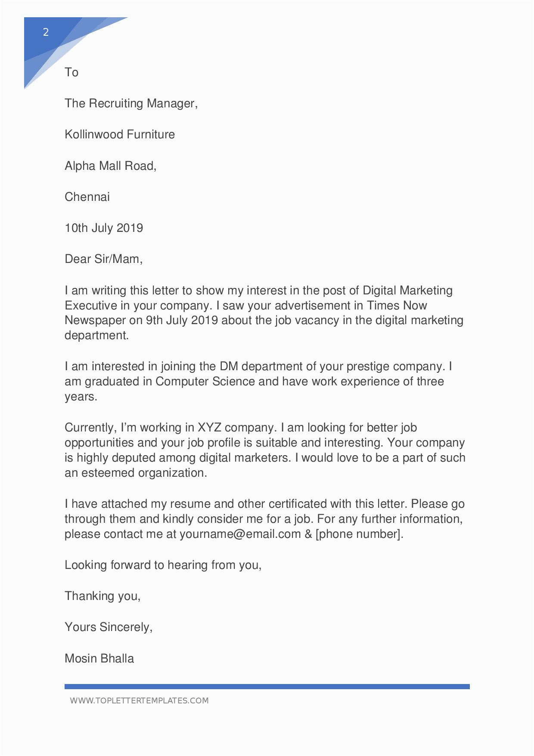Click the blue footer divider line
The width and height of the screenshot is (534, 756).
click(267, 686)
